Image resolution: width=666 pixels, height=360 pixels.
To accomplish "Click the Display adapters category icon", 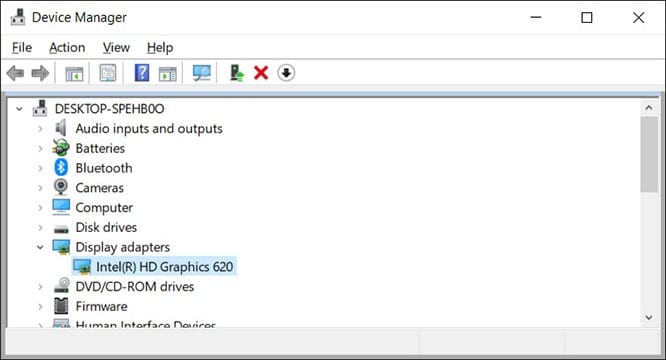I will pyautogui.click(x=61, y=247).
